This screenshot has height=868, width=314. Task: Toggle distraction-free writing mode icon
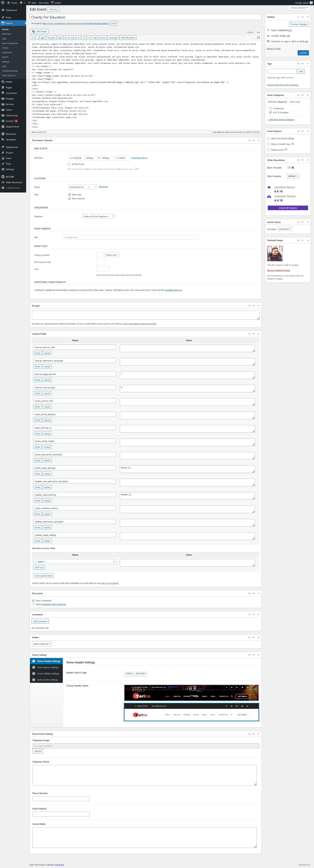pos(258,38)
